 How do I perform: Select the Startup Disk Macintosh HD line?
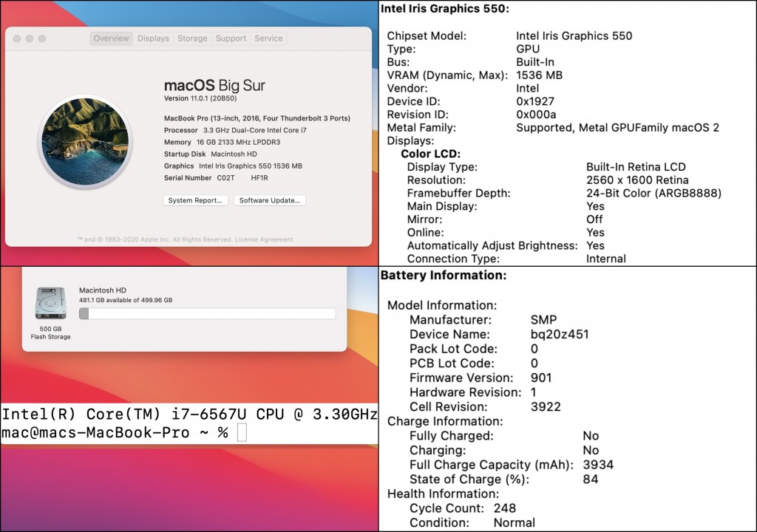pyautogui.click(x=211, y=154)
